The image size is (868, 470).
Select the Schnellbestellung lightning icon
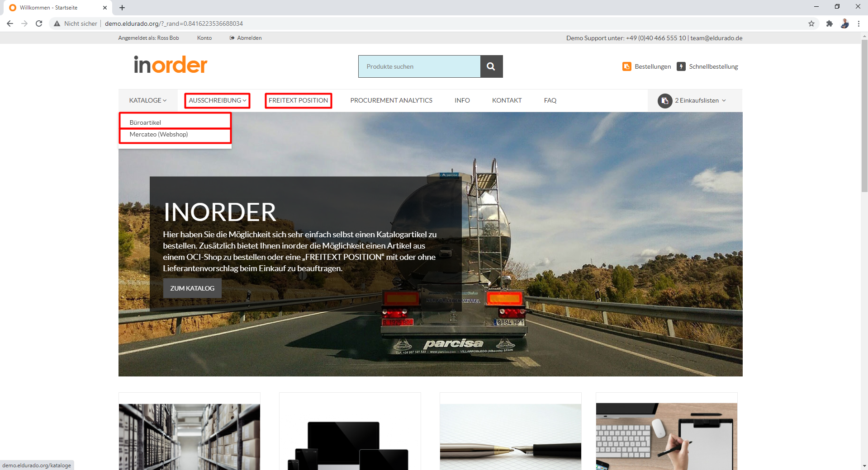[x=681, y=66]
